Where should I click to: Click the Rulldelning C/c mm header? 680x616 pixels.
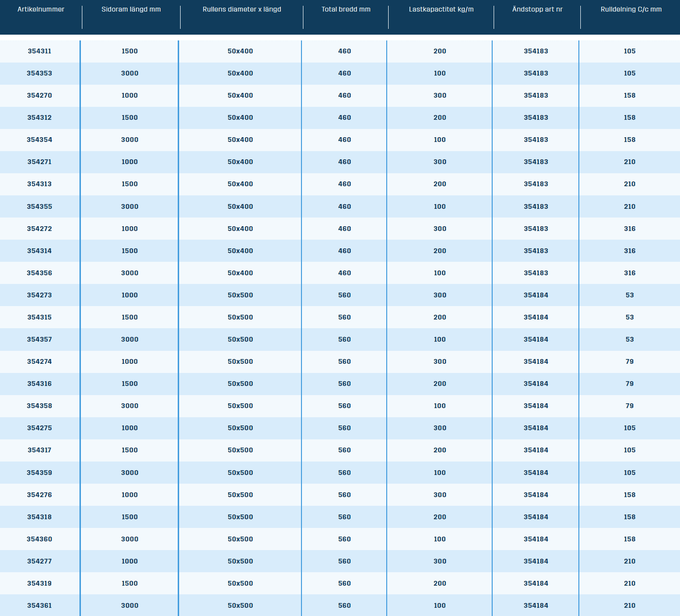[x=631, y=9]
